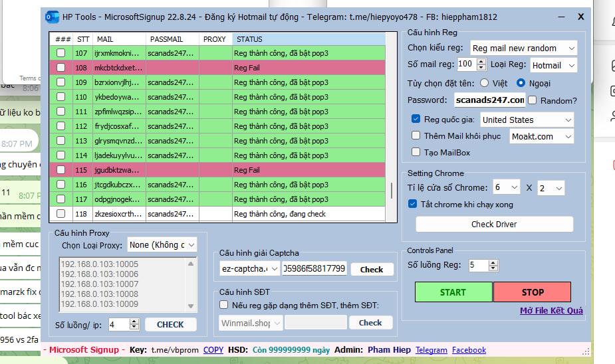
Task: Expand the United States country dropdown
Action: click(x=527, y=120)
